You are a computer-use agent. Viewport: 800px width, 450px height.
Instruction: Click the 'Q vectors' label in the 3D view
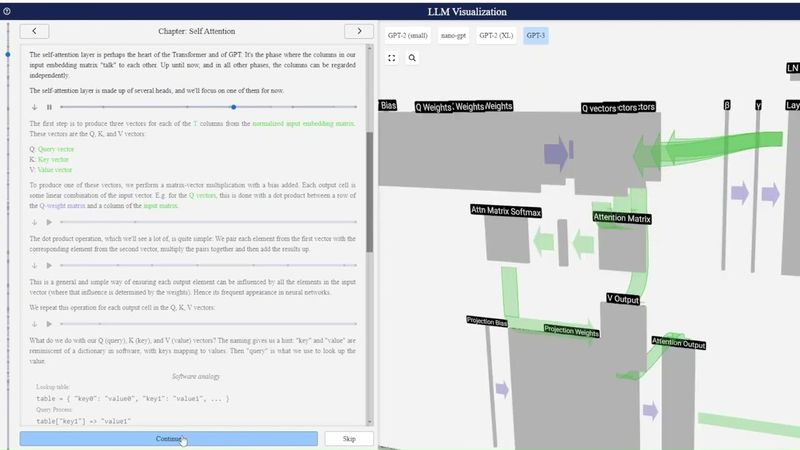[599, 108]
